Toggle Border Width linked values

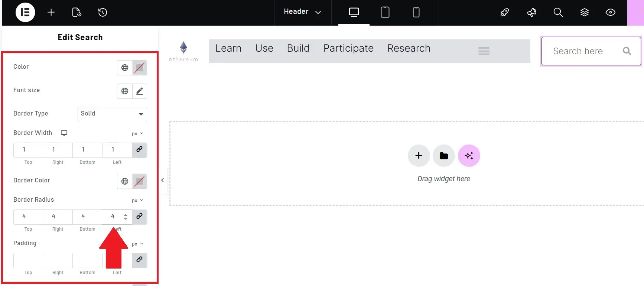(x=139, y=150)
